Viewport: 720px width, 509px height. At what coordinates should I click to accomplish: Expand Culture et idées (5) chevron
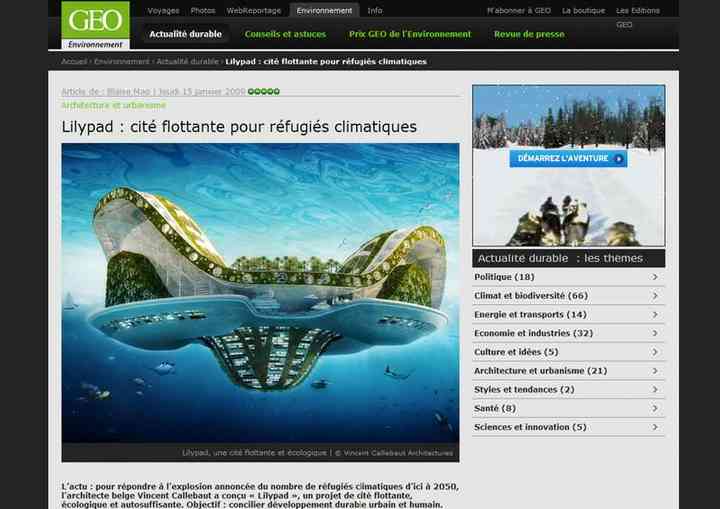tap(655, 352)
